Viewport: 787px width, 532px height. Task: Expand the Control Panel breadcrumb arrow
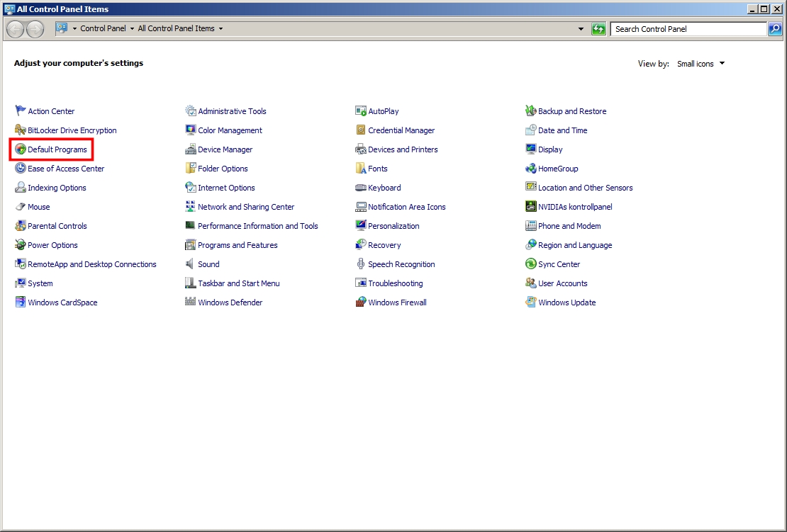[x=132, y=28]
